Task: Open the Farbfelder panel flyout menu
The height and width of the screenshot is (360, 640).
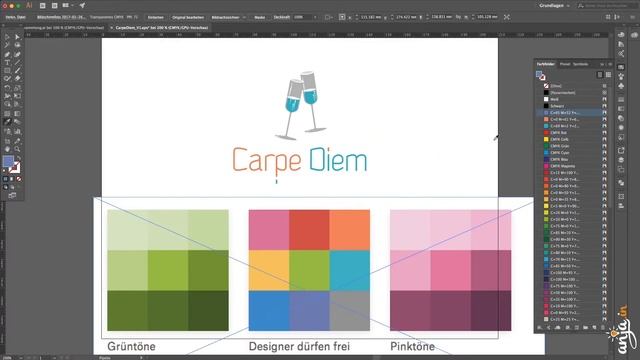Action: (610, 64)
